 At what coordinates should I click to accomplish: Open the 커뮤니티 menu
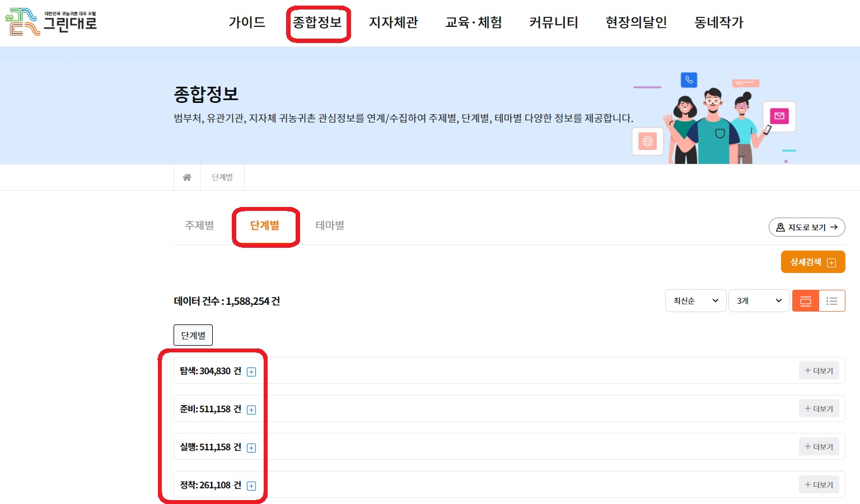point(553,23)
